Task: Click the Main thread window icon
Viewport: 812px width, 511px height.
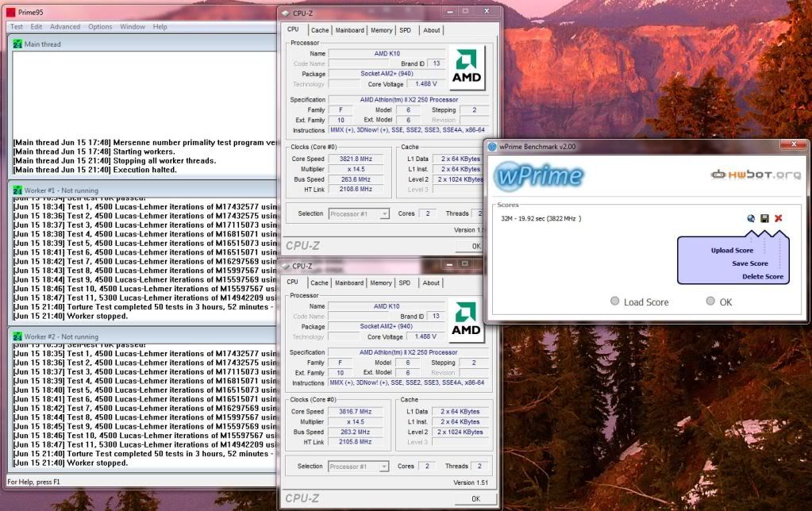Action: (17, 44)
